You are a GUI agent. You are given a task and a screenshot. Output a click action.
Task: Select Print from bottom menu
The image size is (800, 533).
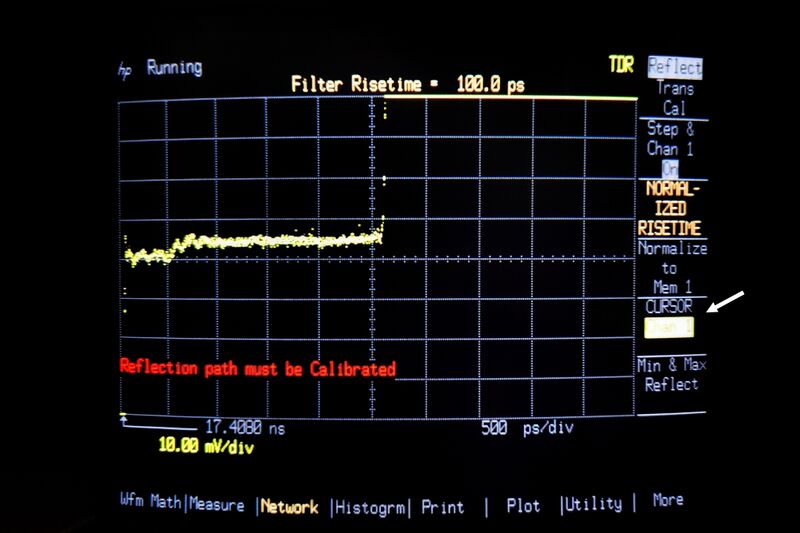[x=442, y=507]
